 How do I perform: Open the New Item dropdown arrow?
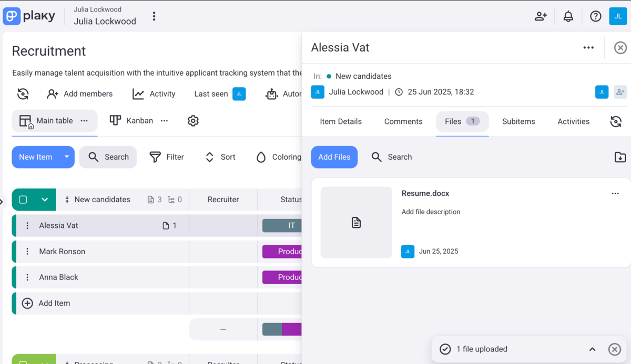coord(66,157)
